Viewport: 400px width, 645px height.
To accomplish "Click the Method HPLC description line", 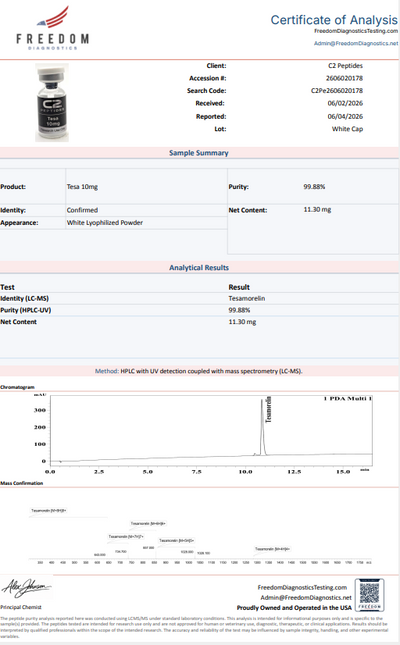I will 199,371.
